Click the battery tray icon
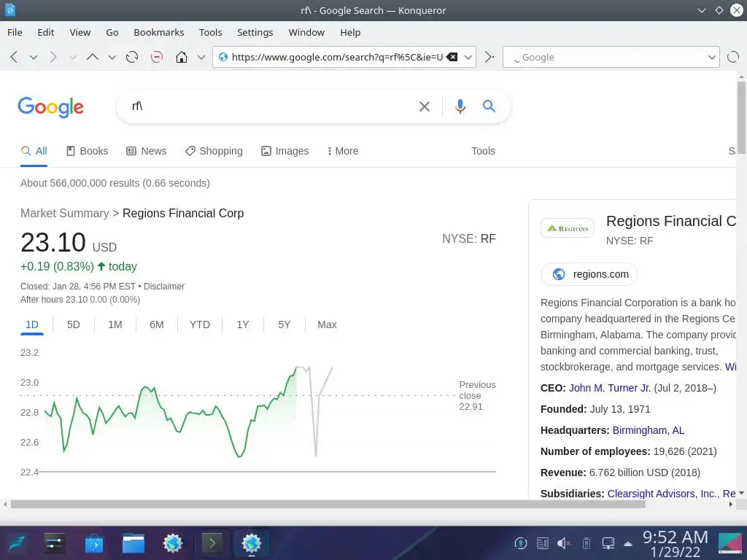 point(587,543)
